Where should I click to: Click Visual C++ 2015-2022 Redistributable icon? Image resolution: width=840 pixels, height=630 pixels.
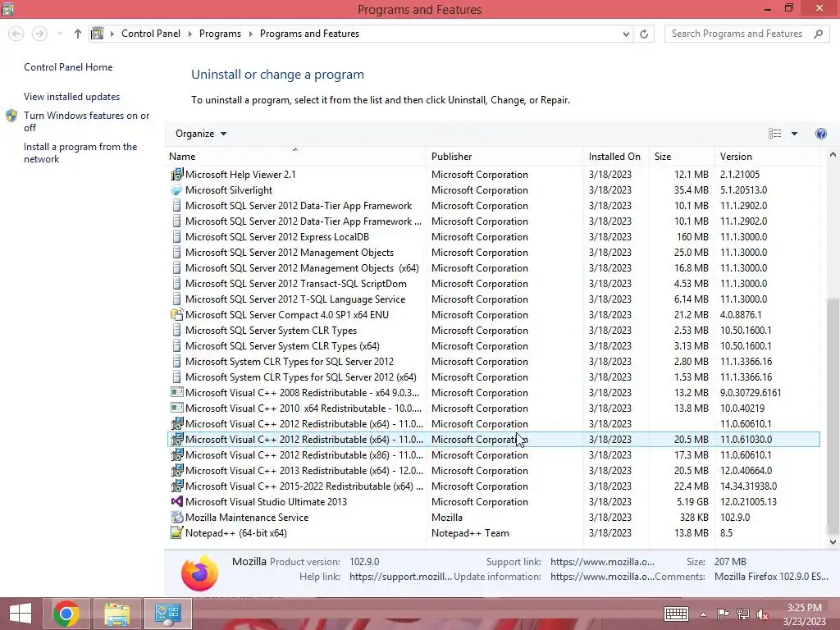pos(177,486)
